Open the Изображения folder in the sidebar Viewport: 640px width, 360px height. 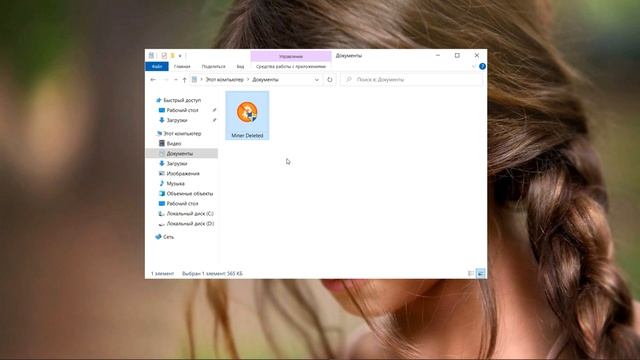(x=183, y=173)
